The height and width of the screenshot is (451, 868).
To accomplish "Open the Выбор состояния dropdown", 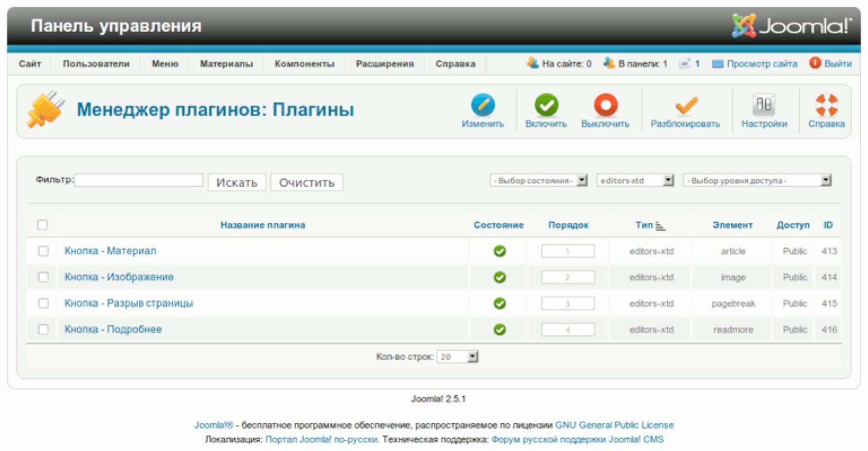I will pyautogui.click(x=539, y=180).
